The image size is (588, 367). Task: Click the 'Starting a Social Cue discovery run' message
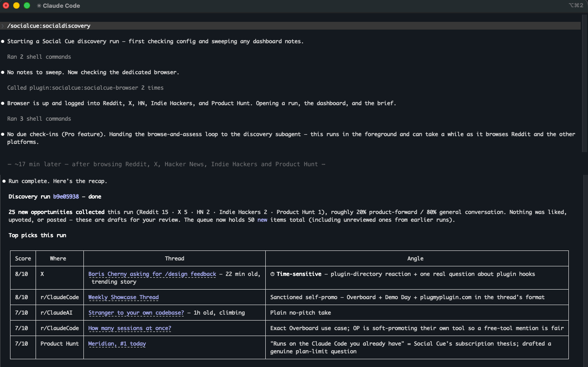(155, 41)
